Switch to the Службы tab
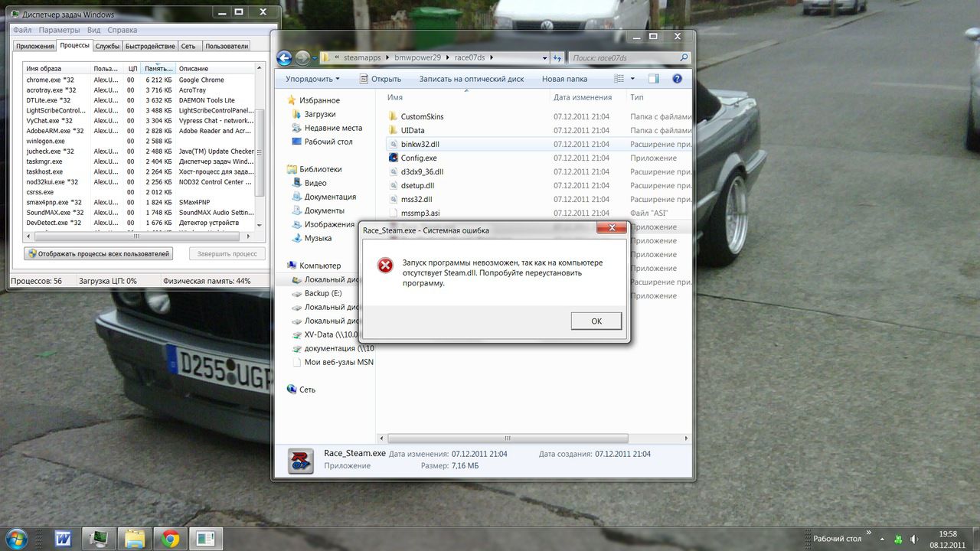The image size is (980, 551). pos(107,46)
